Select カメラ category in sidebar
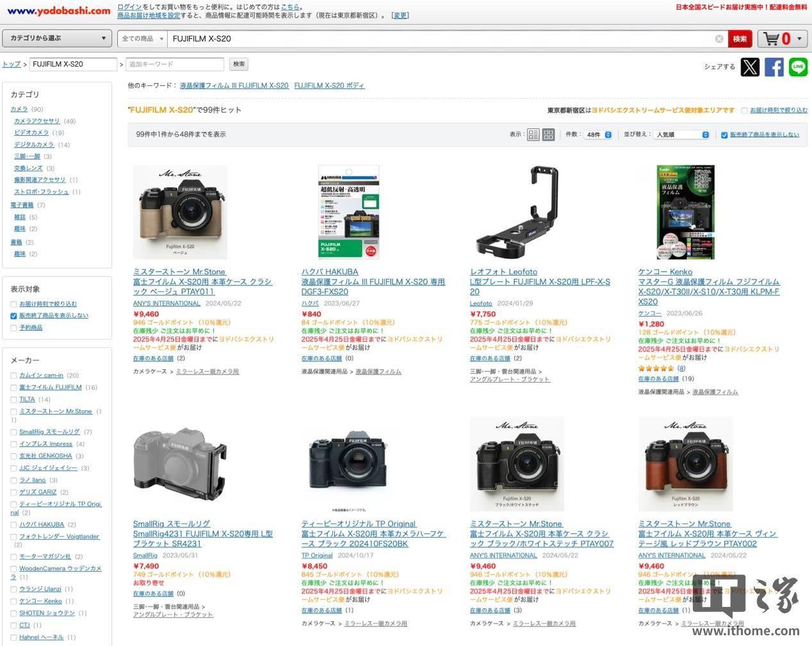The height and width of the screenshot is (646, 812). tap(19, 109)
